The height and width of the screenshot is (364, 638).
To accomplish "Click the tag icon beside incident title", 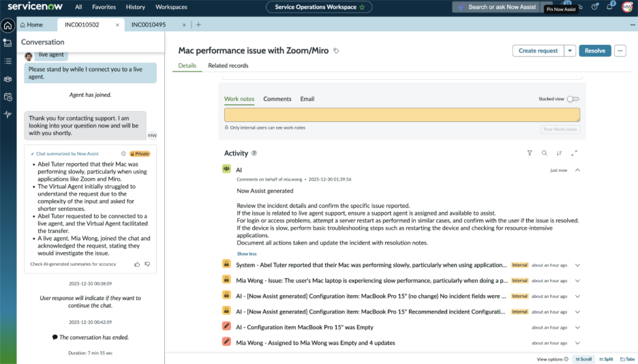I will click(x=336, y=51).
